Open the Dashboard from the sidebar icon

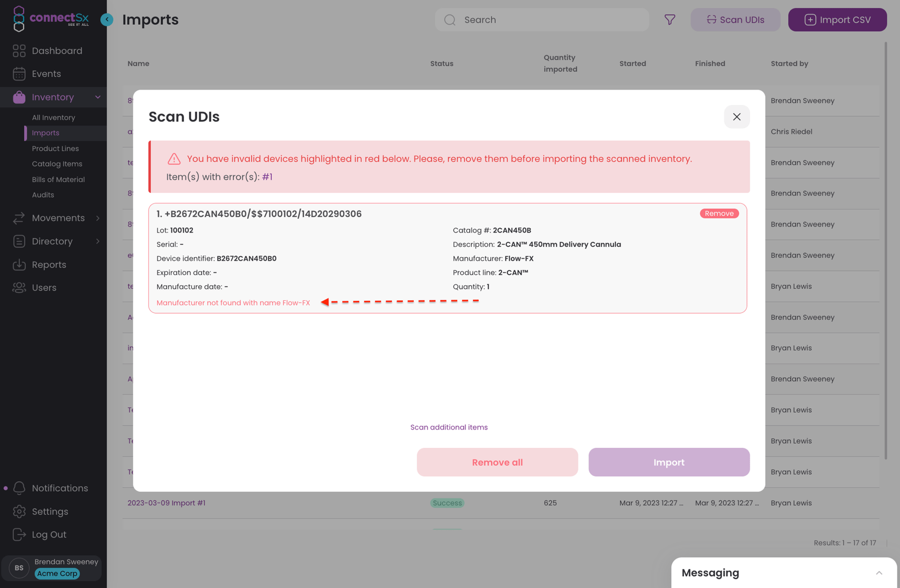[19, 50]
